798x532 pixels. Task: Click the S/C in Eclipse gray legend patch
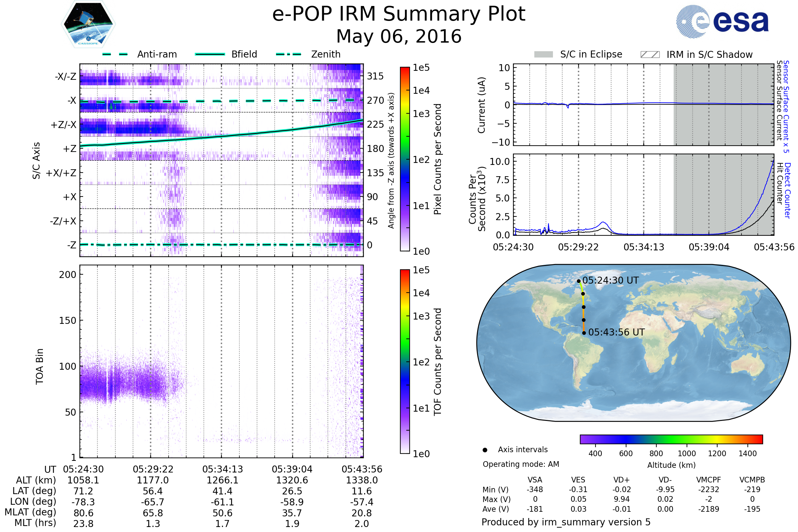tap(543, 55)
